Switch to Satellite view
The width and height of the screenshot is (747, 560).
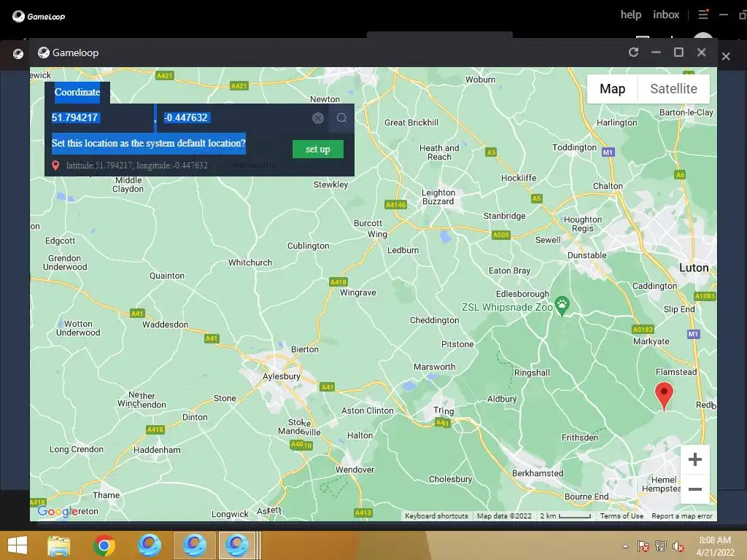[x=673, y=88]
